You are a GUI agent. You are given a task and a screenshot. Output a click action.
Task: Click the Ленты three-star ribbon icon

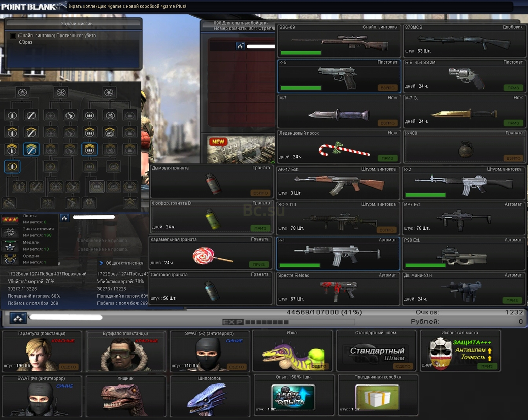pyautogui.click(x=10, y=220)
